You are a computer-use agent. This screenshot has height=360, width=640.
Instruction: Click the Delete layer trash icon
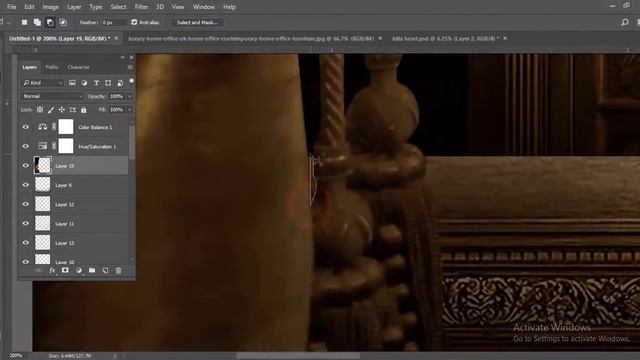point(118,270)
